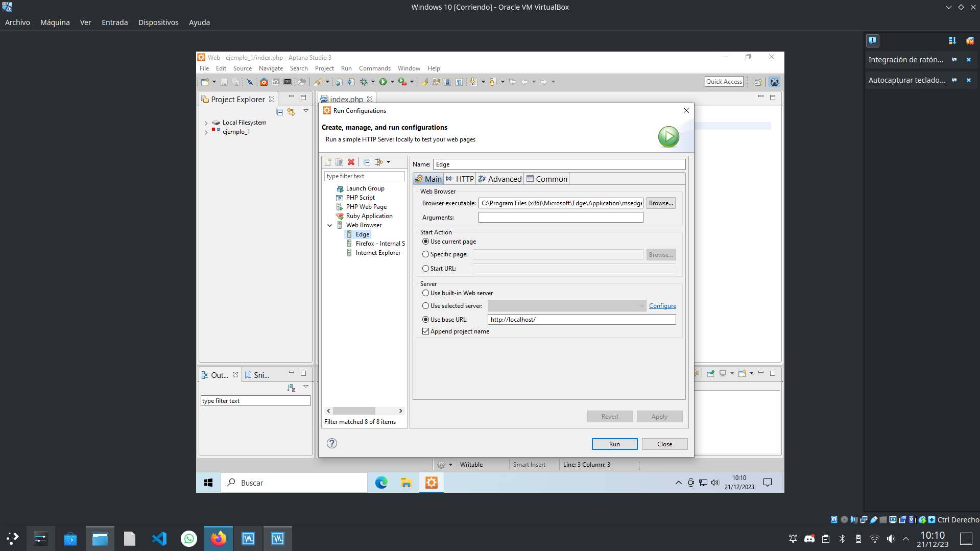Click the Configure server link

pos(662,306)
